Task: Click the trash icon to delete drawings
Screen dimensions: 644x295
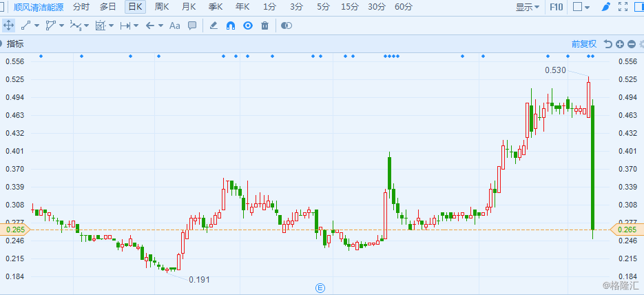Action: (264, 26)
